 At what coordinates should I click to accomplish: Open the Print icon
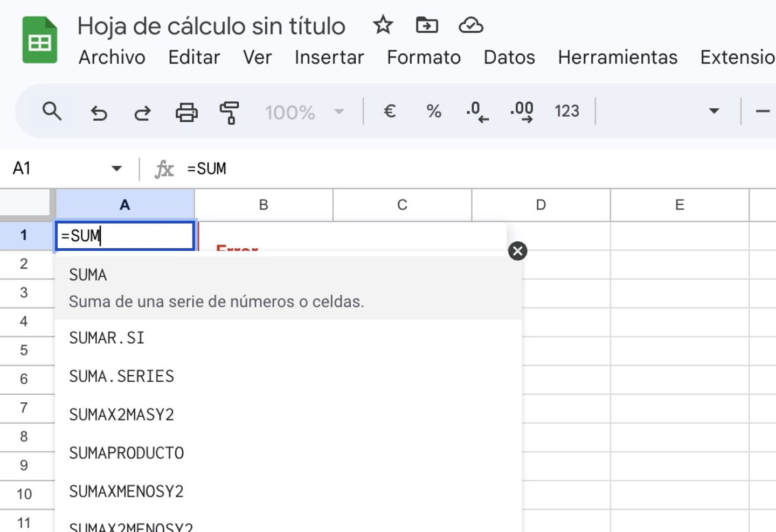[x=186, y=113]
